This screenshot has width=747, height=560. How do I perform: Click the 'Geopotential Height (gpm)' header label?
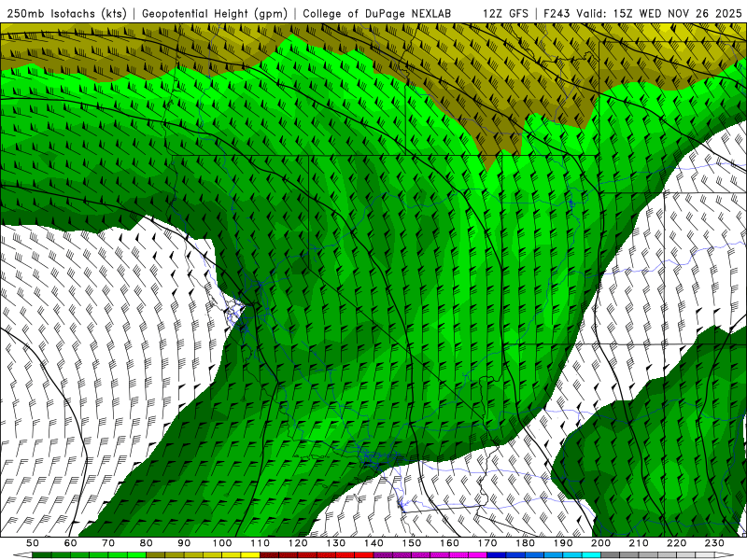215,14
